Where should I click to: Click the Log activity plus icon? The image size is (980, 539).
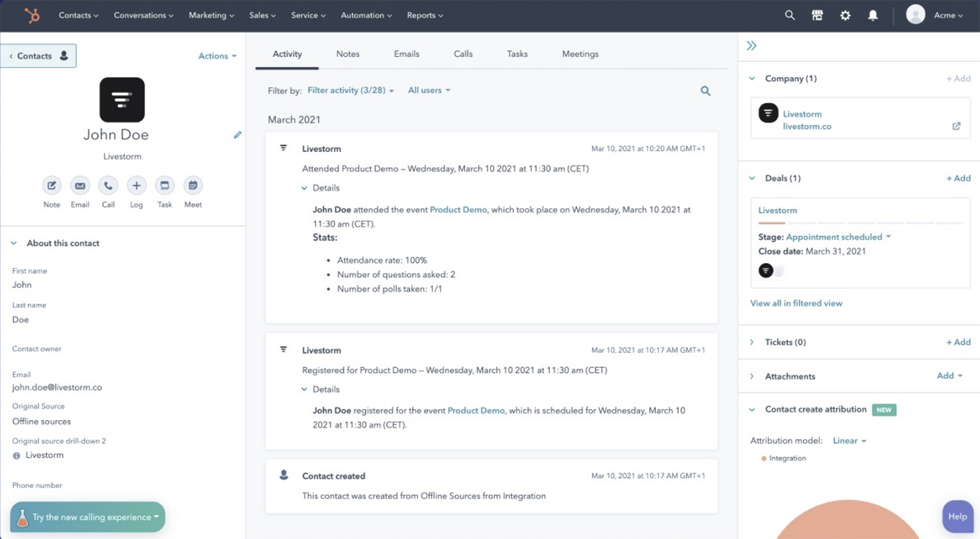click(137, 186)
